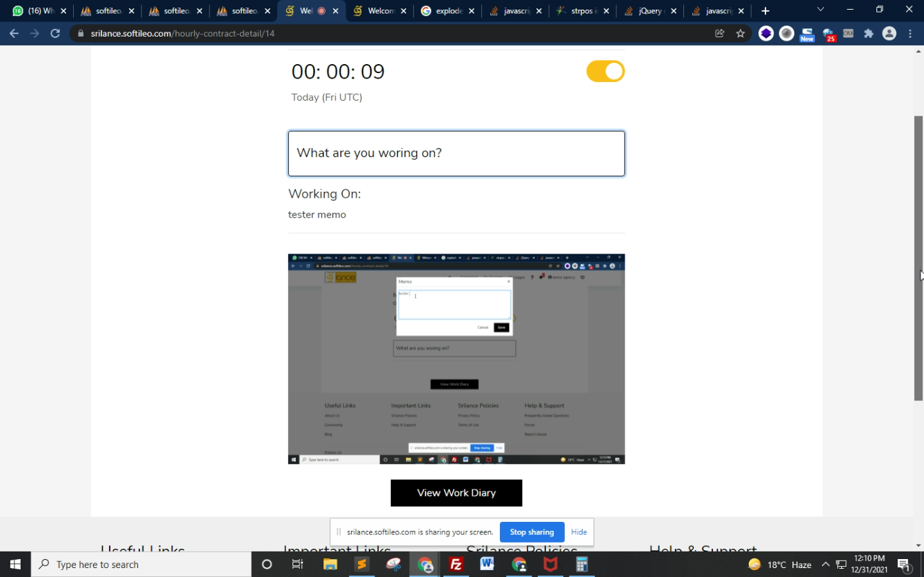
Task: Open the Chrome three-dot menu
Action: click(910, 33)
